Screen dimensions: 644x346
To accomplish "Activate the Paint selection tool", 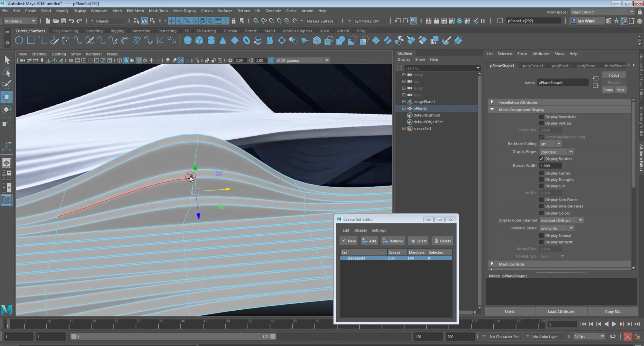I will click(x=7, y=85).
